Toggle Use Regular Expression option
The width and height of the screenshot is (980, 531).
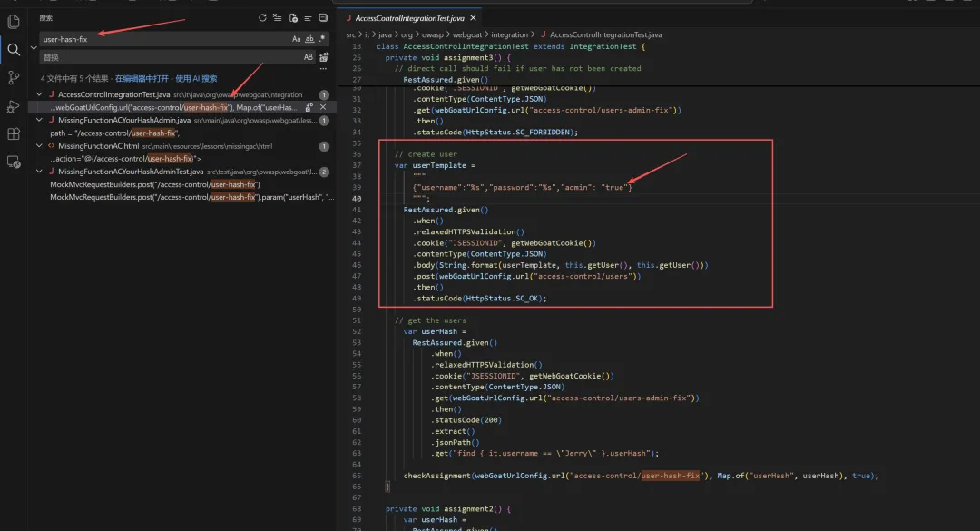(322, 39)
